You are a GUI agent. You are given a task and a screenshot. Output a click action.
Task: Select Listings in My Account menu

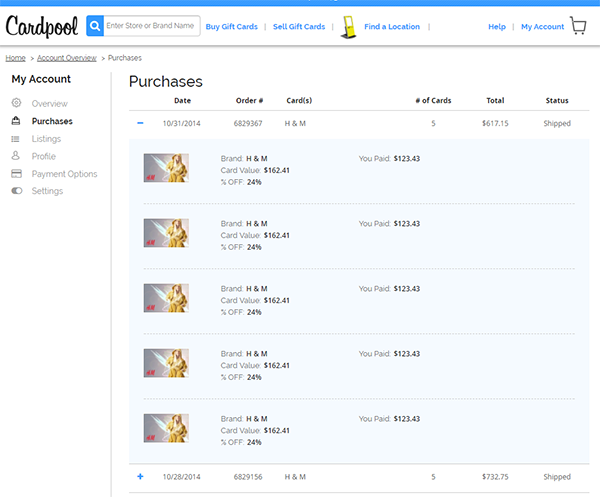[x=46, y=139]
